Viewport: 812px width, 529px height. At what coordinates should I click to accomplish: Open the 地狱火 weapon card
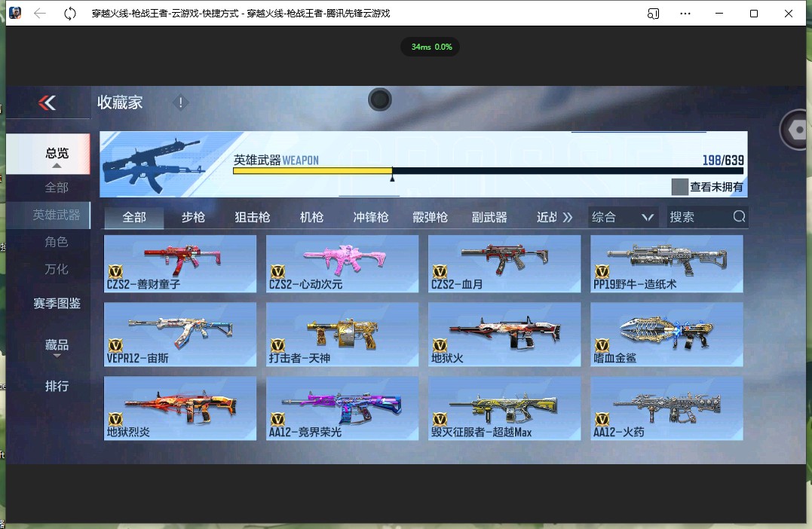coord(504,335)
